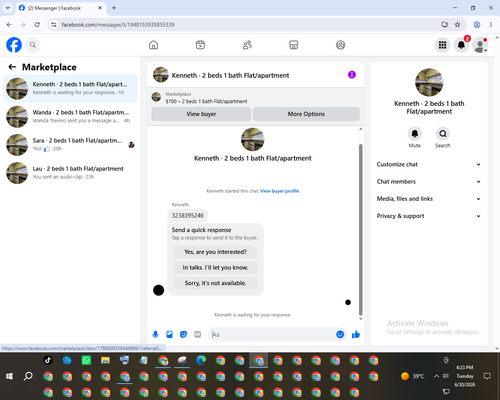Send quick response 'In talks. I'll let you know.'
The width and height of the screenshot is (500, 400).
coord(215,268)
